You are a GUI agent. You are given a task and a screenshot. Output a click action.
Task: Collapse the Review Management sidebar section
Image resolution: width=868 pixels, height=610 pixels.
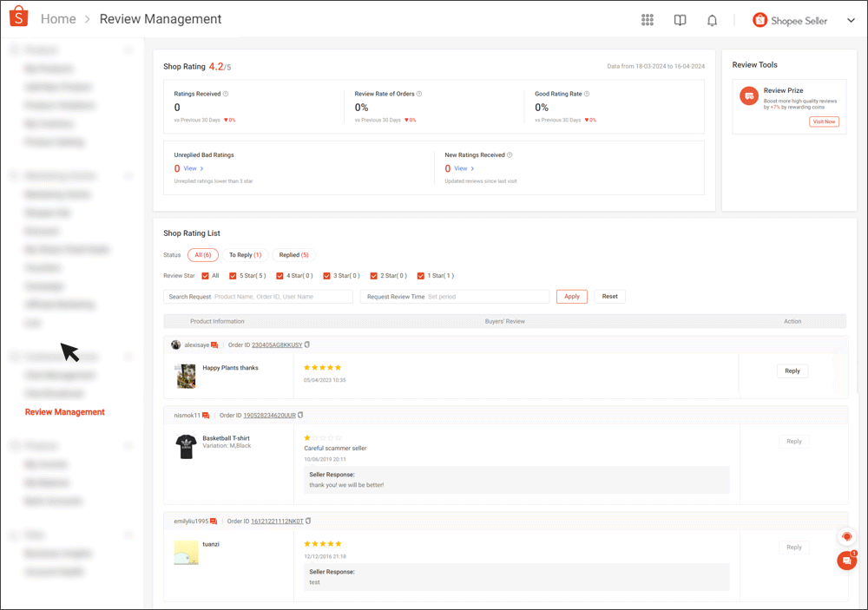click(128, 356)
